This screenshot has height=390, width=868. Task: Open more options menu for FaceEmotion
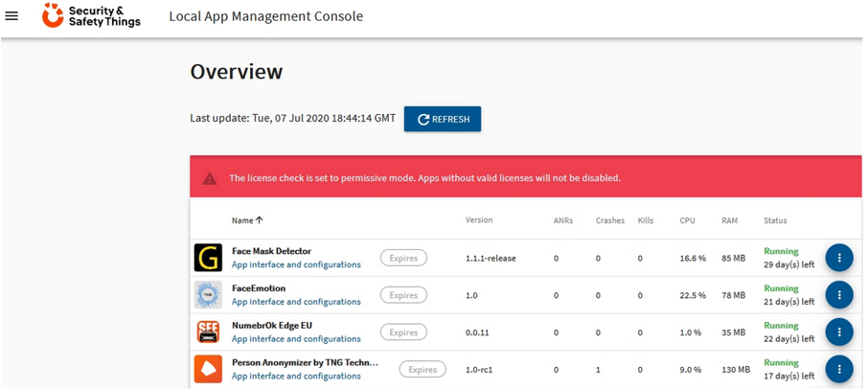(838, 295)
